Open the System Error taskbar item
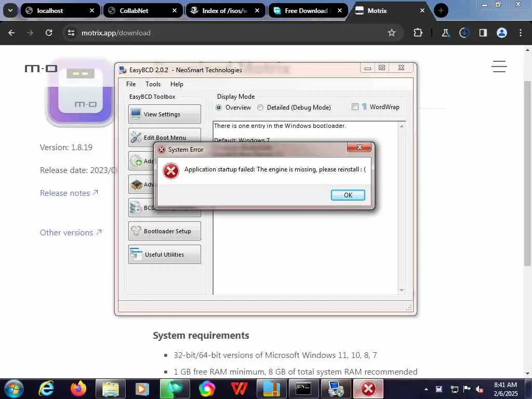The width and height of the screenshot is (532, 399). (x=368, y=389)
